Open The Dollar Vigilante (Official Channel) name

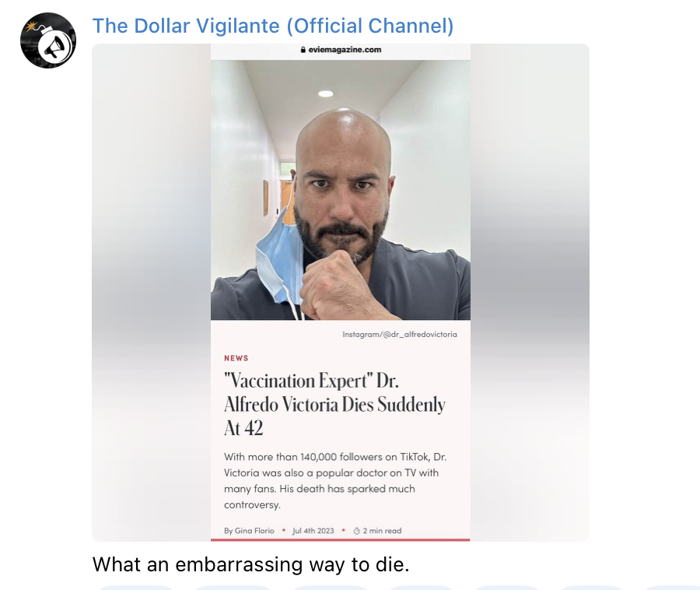click(x=273, y=26)
